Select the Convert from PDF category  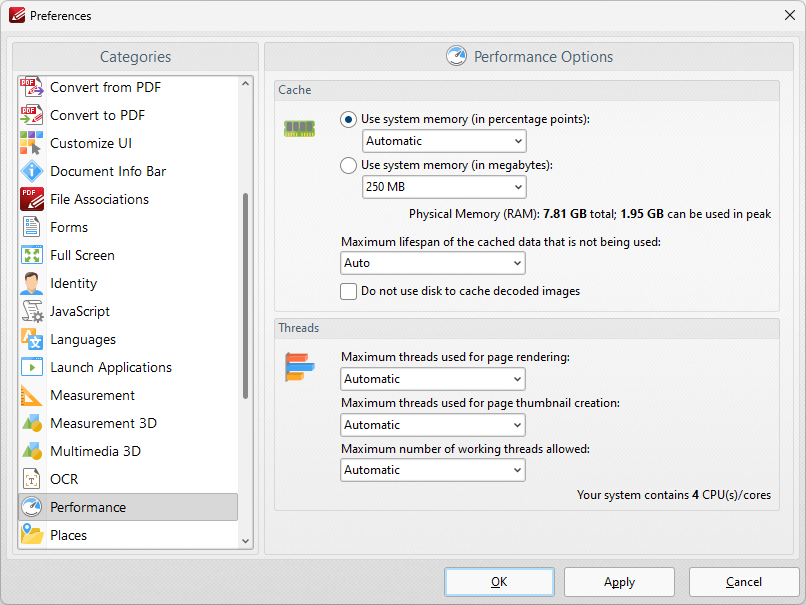[129, 87]
